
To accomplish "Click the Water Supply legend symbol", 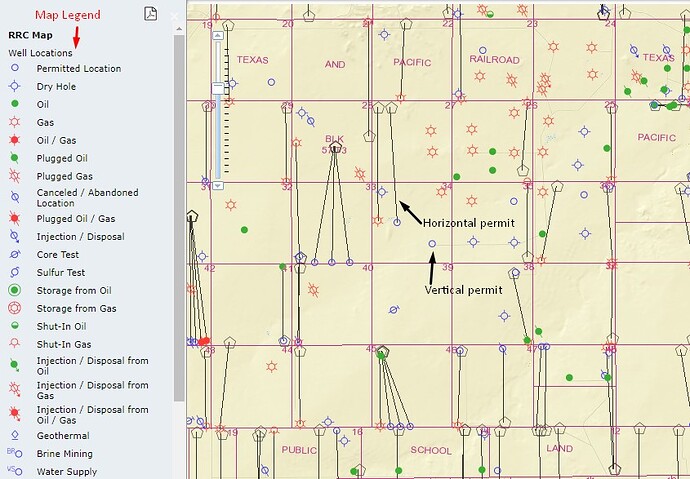I will pos(14,471).
